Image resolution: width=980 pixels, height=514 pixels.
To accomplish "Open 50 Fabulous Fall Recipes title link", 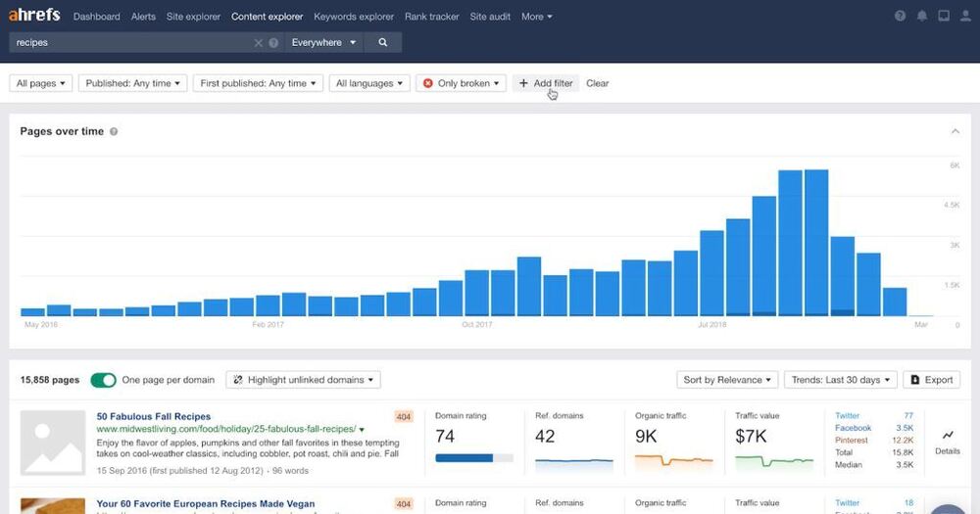I will tap(153, 416).
